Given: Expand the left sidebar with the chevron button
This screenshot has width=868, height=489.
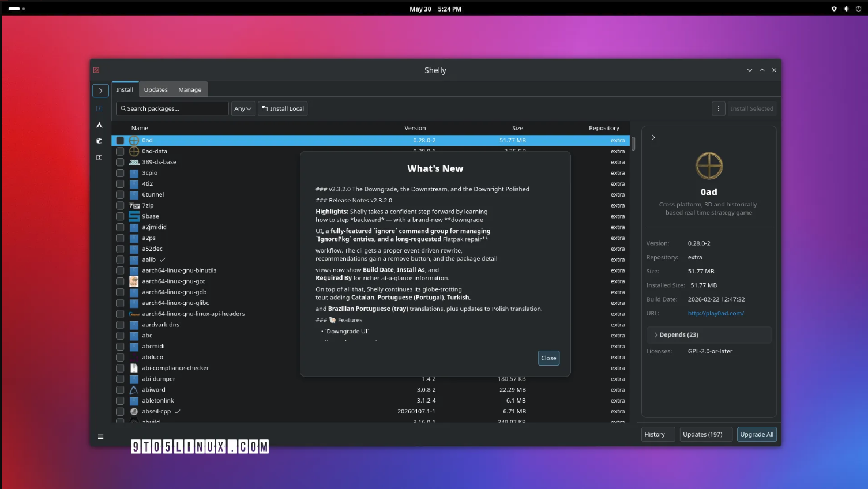Looking at the screenshot, I should pyautogui.click(x=100, y=91).
